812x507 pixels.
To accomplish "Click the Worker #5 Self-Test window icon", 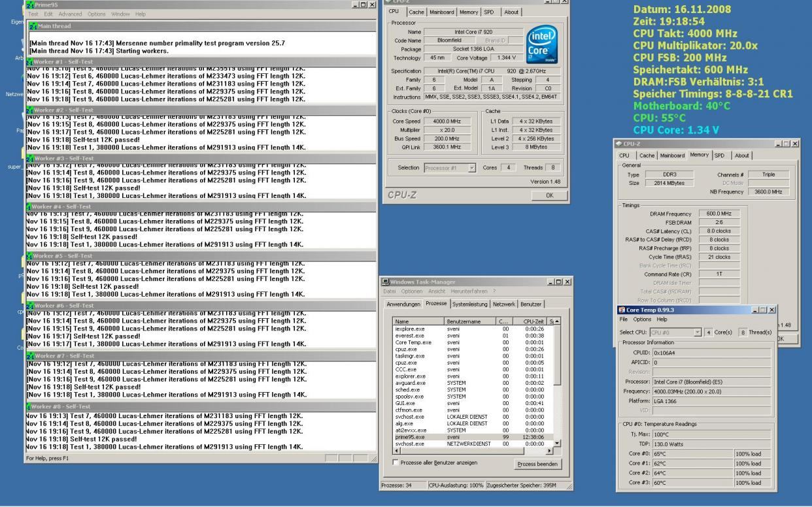I will click(x=31, y=255).
